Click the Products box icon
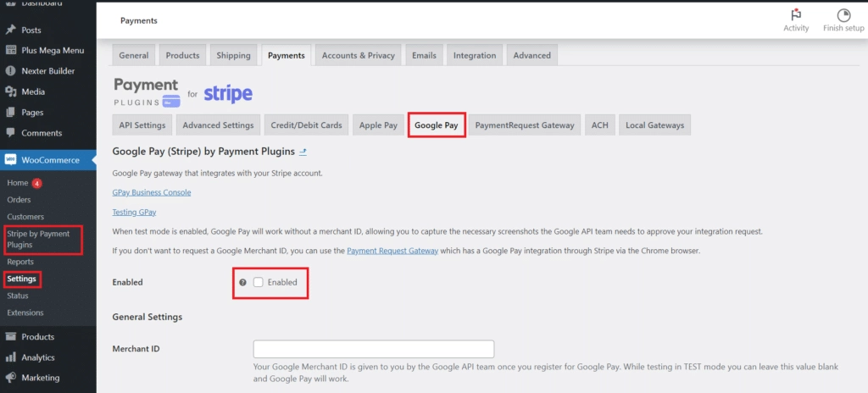This screenshot has width=868, height=393. point(10,336)
